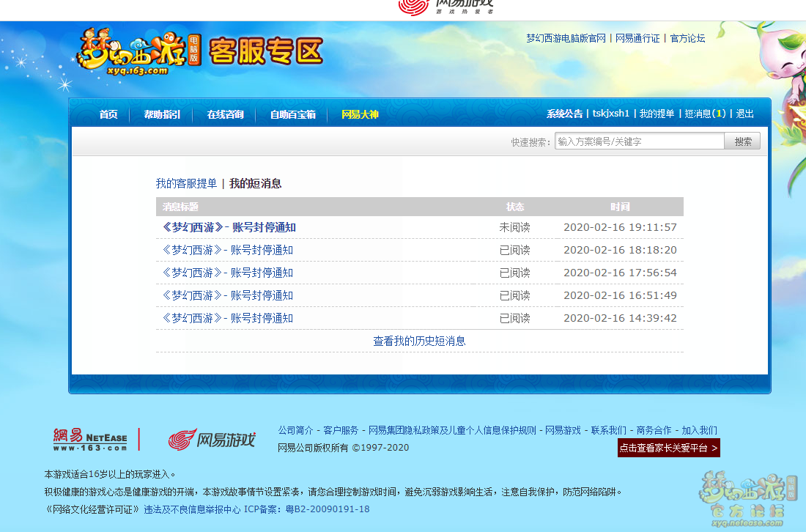This screenshot has height=532, width=806.
Task: Open 加入我们 footer link
Action: pyautogui.click(x=699, y=430)
